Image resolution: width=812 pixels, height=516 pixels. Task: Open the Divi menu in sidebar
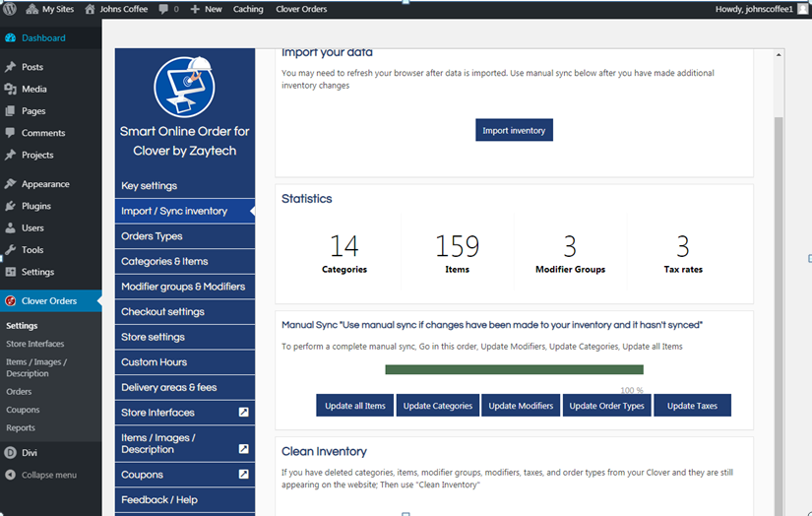tap(30, 453)
